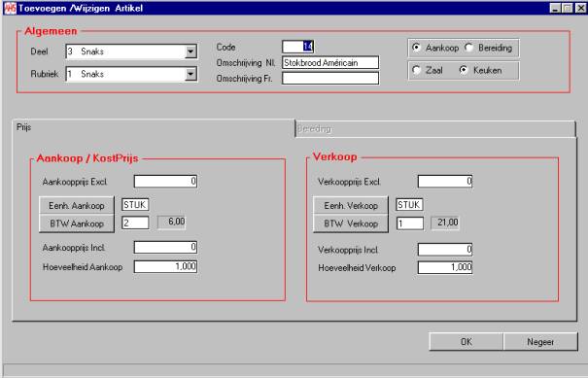Image resolution: width=588 pixels, height=378 pixels.
Task: Click the Omschrijving Nl. text field
Action: point(330,62)
